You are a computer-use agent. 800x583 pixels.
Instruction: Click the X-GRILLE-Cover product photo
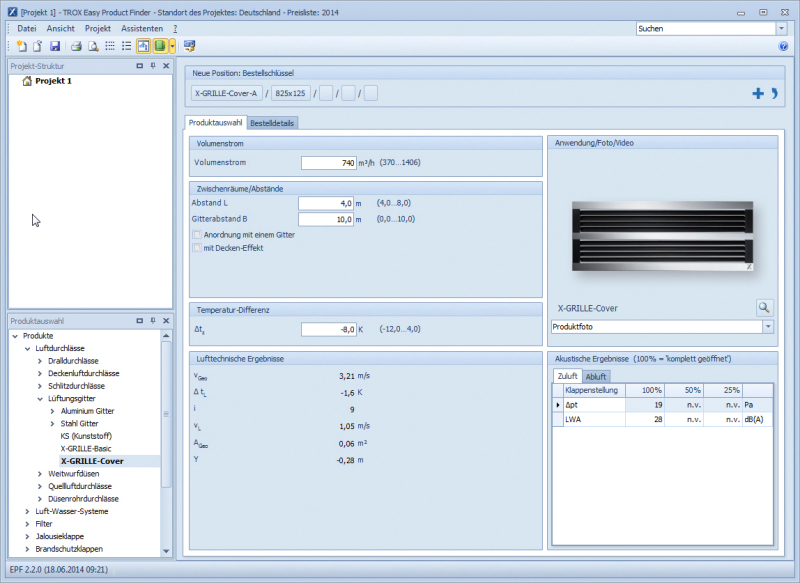662,236
